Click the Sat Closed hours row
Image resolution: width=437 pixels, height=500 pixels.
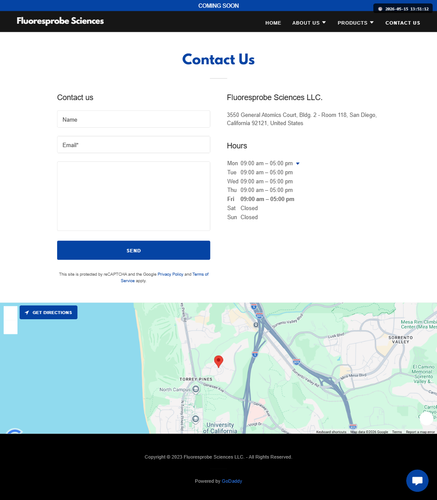point(242,208)
